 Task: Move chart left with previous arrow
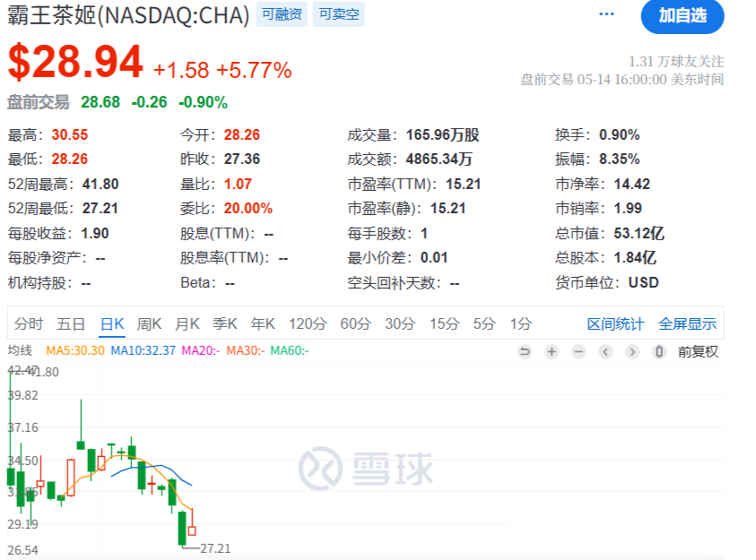605,352
